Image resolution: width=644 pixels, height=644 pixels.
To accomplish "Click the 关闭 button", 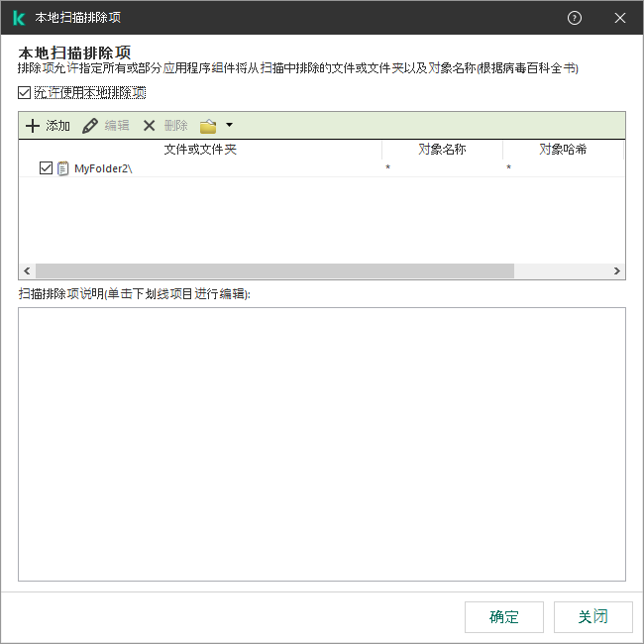I will [x=592, y=617].
